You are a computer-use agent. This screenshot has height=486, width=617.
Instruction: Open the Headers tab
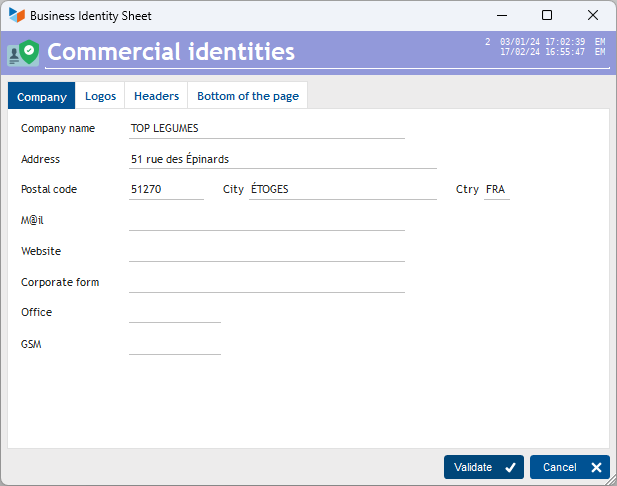(156, 96)
